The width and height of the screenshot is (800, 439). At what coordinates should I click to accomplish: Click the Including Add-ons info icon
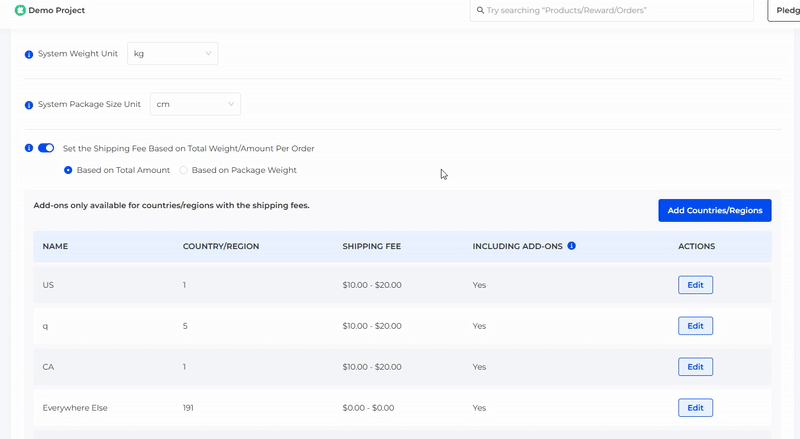click(571, 245)
